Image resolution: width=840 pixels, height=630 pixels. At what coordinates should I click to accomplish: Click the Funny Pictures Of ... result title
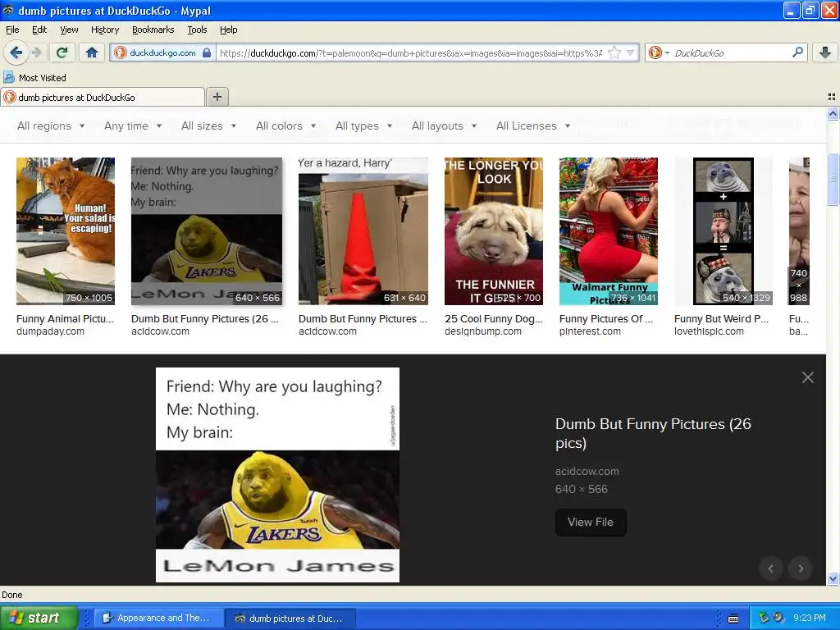606,319
